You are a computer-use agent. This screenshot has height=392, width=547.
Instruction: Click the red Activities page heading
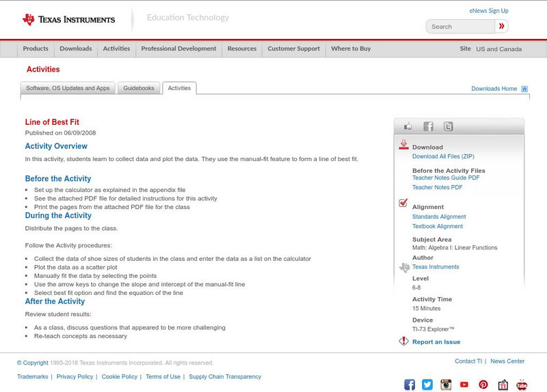[43, 70]
